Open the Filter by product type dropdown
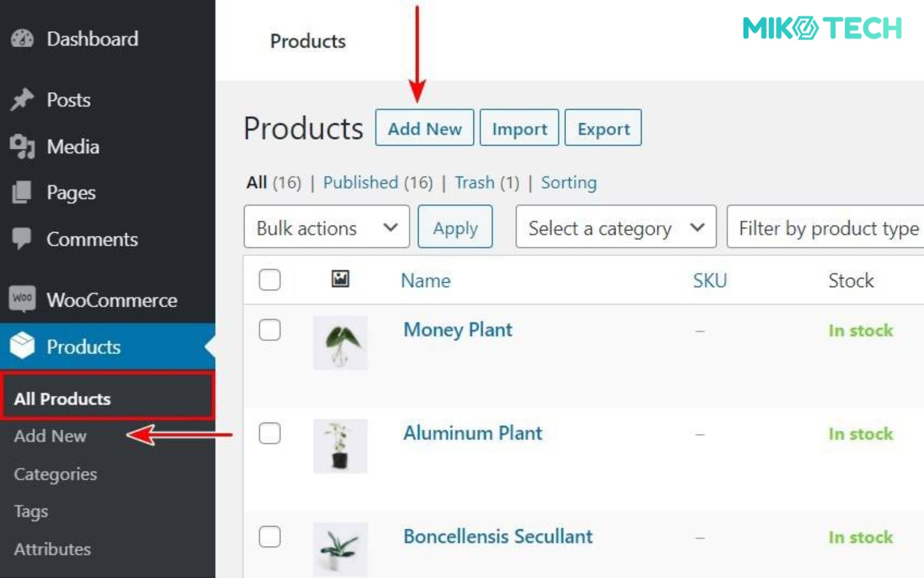The image size is (924, 578). pyautogui.click(x=825, y=227)
